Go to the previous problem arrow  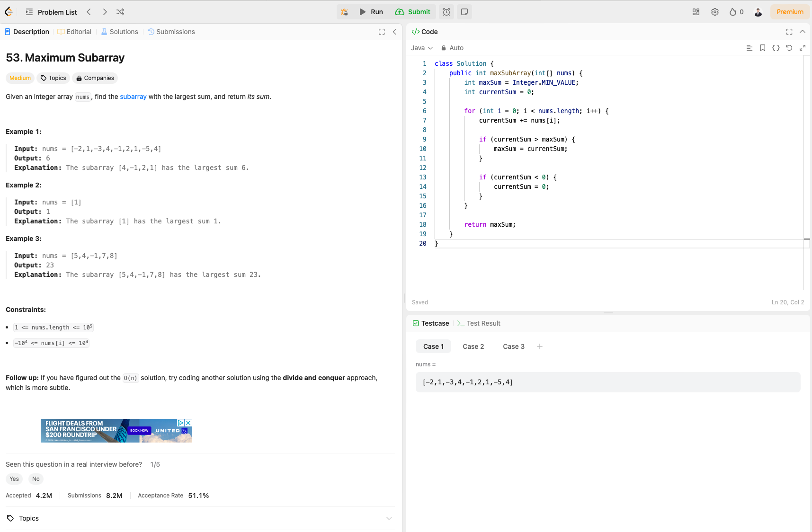coord(89,12)
